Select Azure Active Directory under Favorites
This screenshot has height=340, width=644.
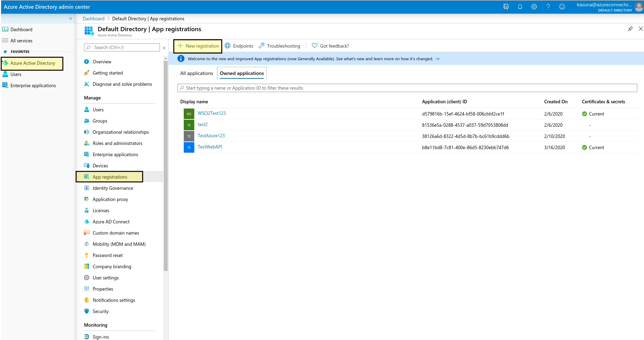pyautogui.click(x=33, y=63)
